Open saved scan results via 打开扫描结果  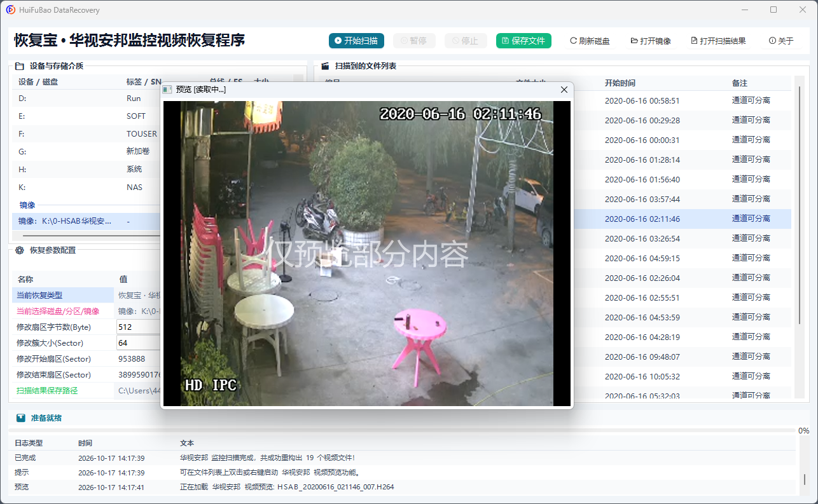pyautogui.click(x=718, y=41)
